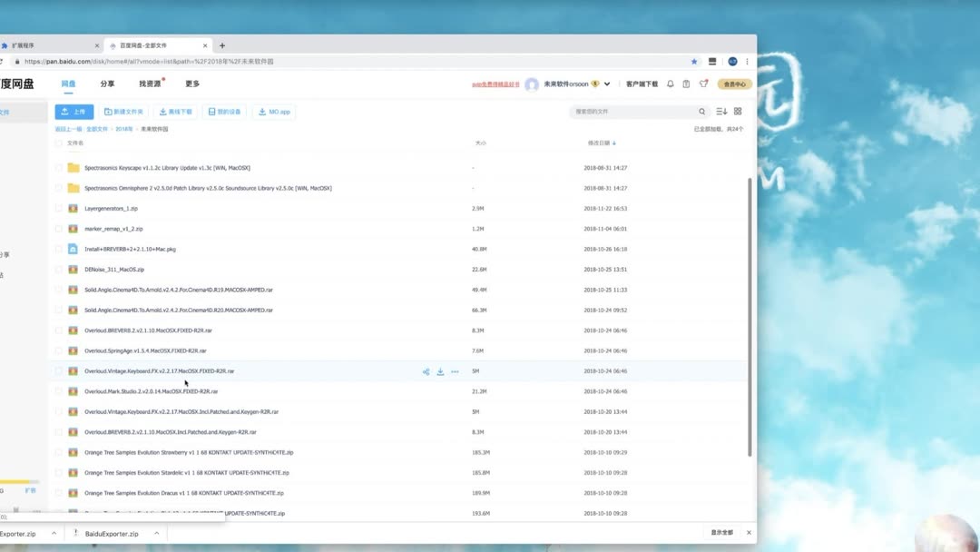
Task: Bookmark the page with the star icon
Action: [x=694, y=62]
